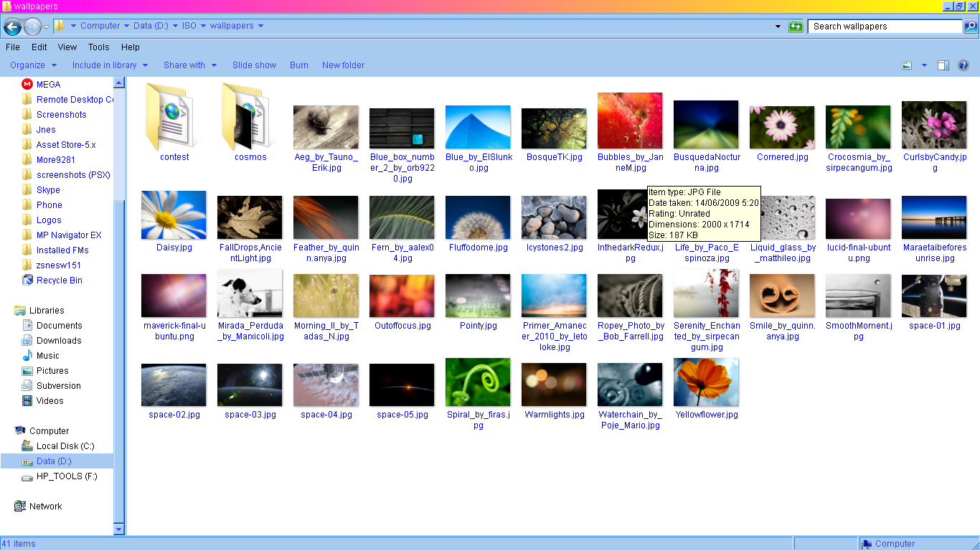Screen dimensions: 980x551
Task: Open the Videos library
Action: tap(43, 401)
